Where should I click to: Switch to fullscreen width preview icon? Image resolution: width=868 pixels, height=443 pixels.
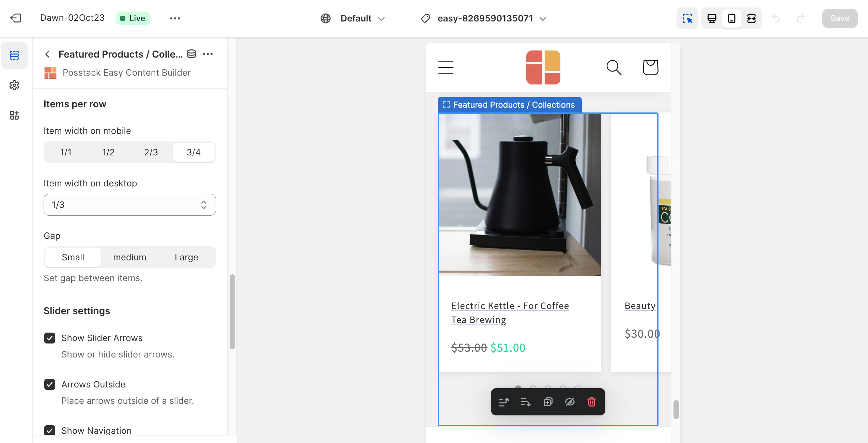tap(751, 18)
